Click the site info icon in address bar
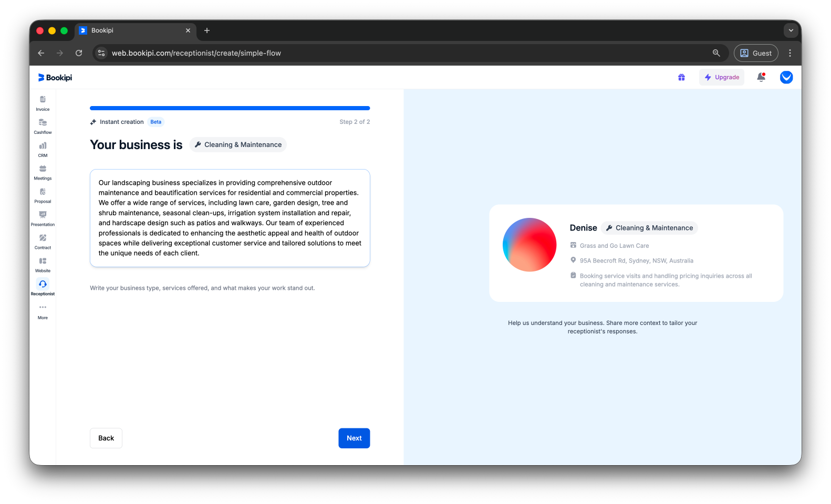The image size is (831, 504). coord(101,53)
